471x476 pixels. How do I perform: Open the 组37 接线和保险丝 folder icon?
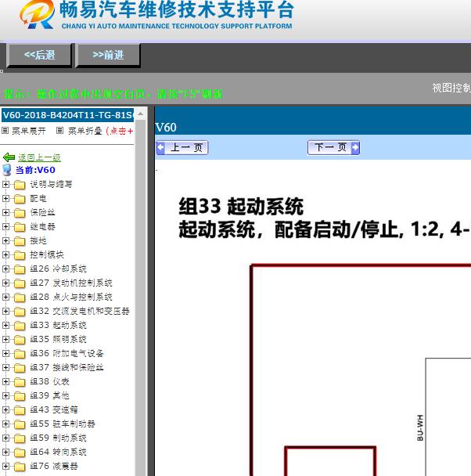click(x=20, y=368)
